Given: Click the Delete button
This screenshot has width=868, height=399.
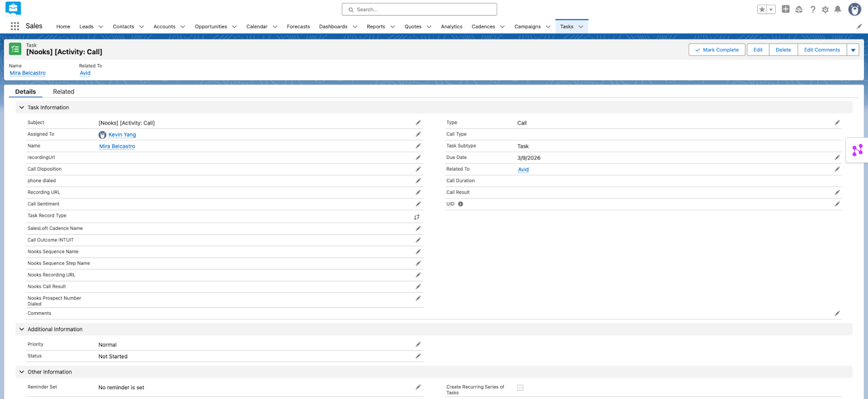Looking at the screenshot, I should [x=783, y=50].
